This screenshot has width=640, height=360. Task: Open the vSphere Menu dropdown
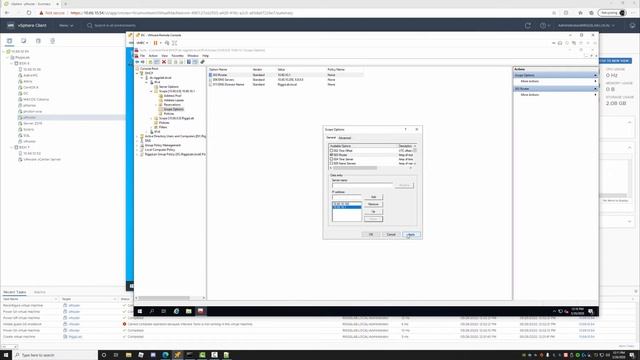tap(66, 25)
